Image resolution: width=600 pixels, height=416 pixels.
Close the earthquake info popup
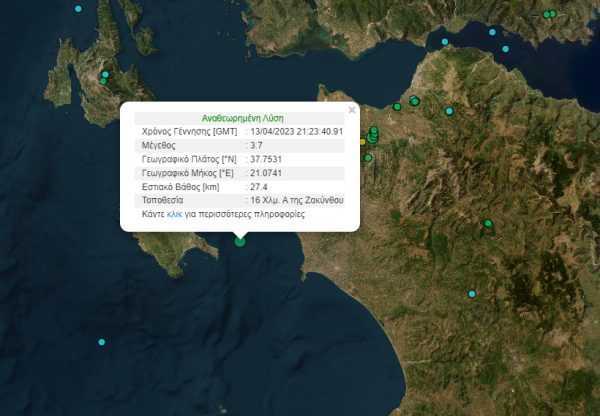(x=352, y=109)
